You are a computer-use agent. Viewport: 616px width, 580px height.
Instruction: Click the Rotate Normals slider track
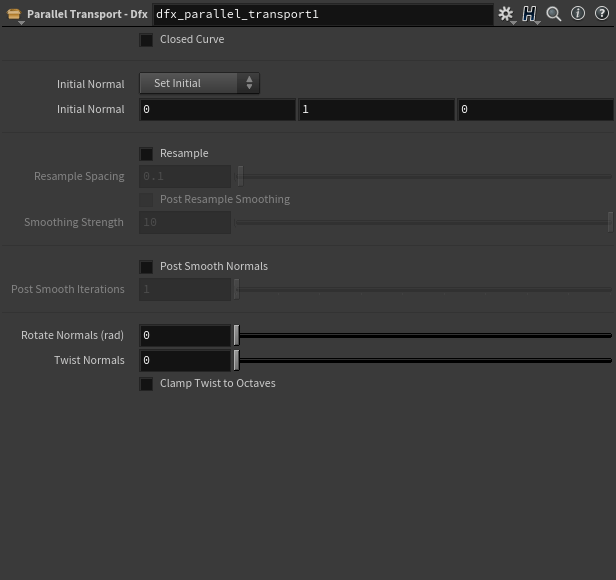coord(424,336)
